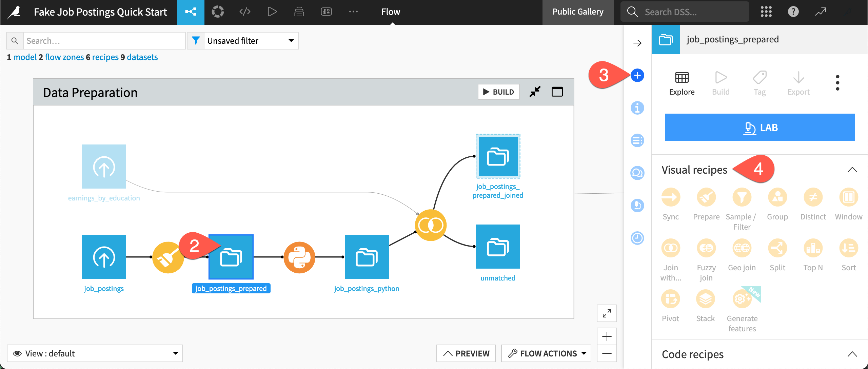Click the Search DSS field

pos(685,12)
